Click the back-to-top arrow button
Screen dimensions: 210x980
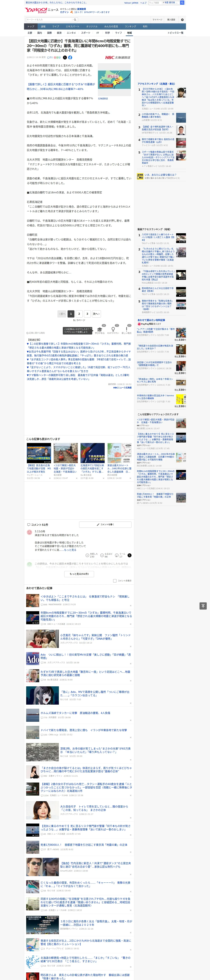coord(203,606)
